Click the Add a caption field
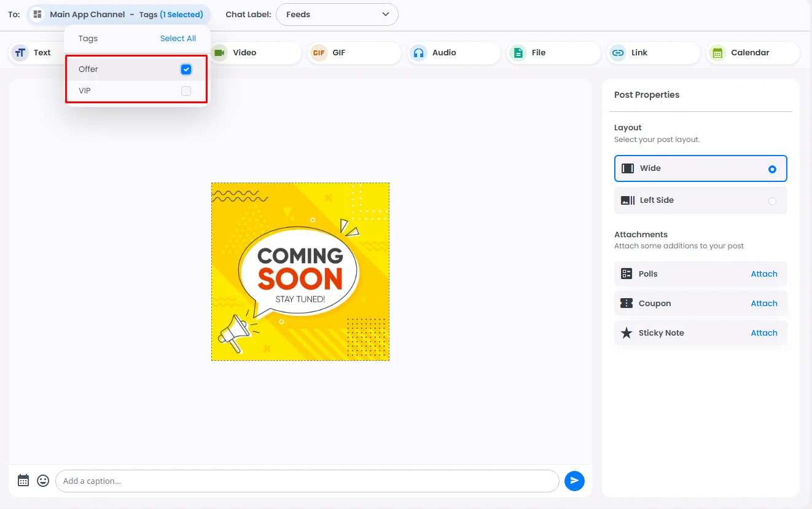Image resolution: width=812 pixels, height=509 pixels. click(307, 481)
